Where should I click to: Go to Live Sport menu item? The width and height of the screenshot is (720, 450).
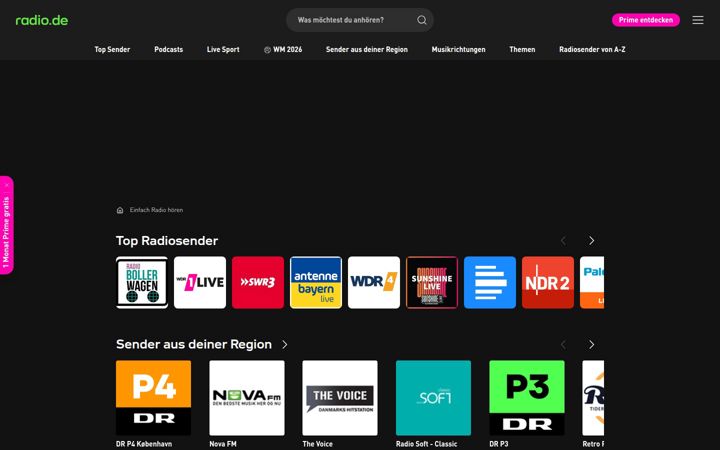[223, 49]
